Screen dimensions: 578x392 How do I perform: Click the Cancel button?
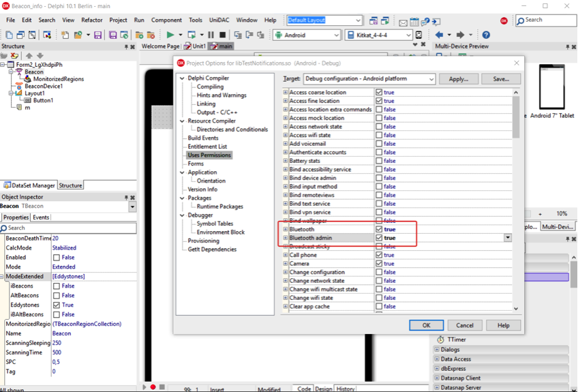click(x=464, y=325)
